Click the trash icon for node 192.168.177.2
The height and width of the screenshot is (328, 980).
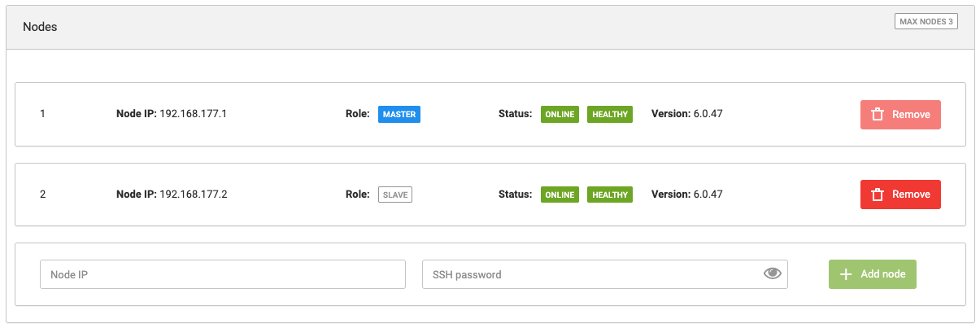coord(878,195)
